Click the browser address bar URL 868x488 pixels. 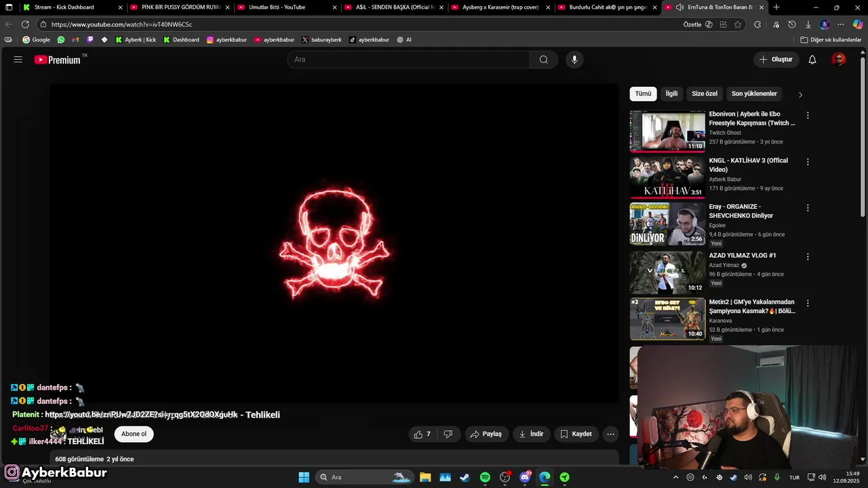click(121, 24)
